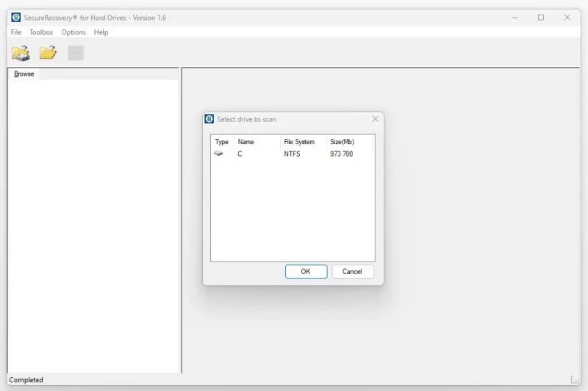Click the greyed-out third toolbar button
Image resolution: width=588 pixels, height=391 pixels.
click(76, 53)
